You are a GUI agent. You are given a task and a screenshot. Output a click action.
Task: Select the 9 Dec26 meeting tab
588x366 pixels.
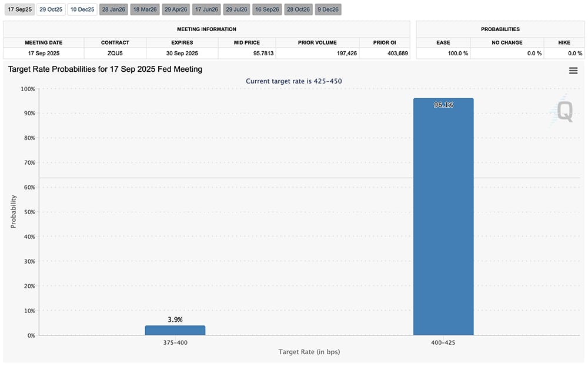[x=328, y=9]
